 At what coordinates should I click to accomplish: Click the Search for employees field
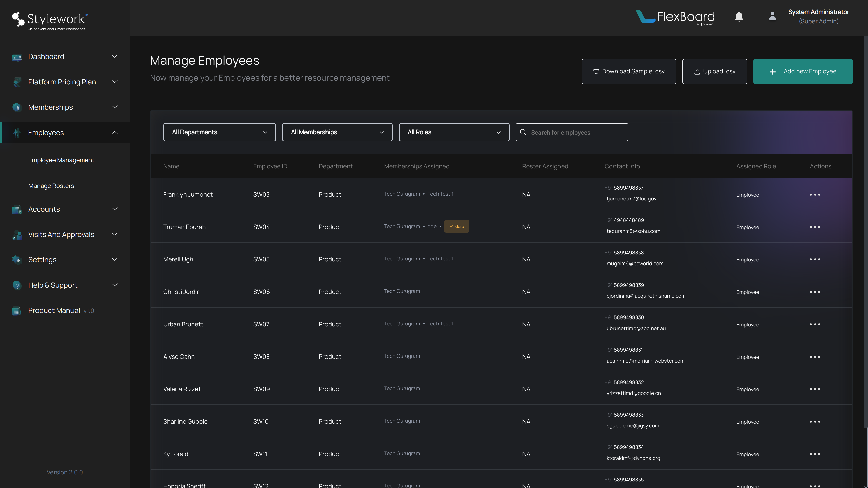[572, 132]
